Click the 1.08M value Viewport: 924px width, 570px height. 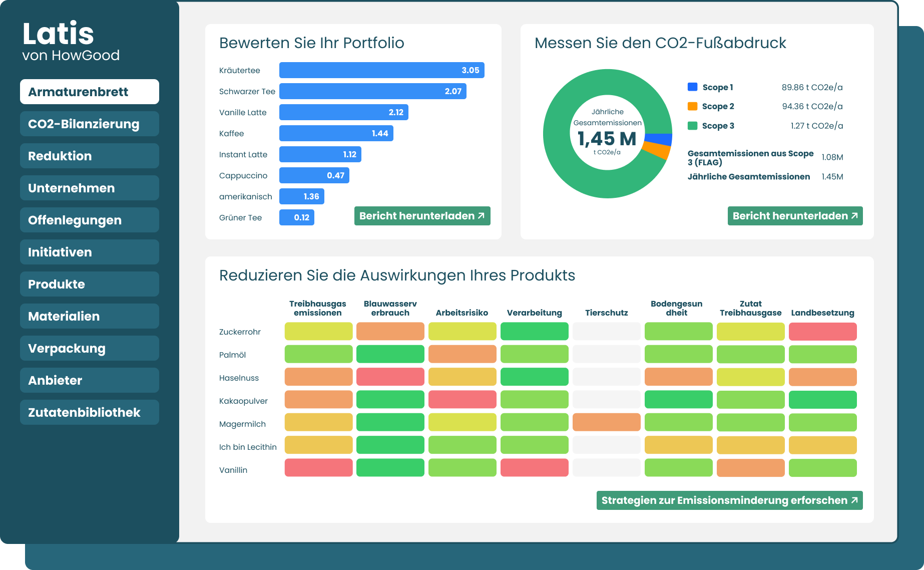pyautogui.click(x=832, y=157)
